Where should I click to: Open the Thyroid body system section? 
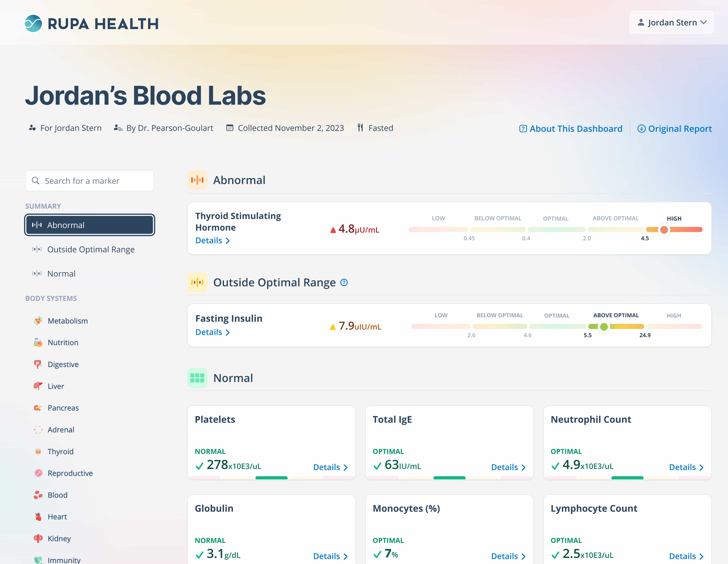[61, 451]
